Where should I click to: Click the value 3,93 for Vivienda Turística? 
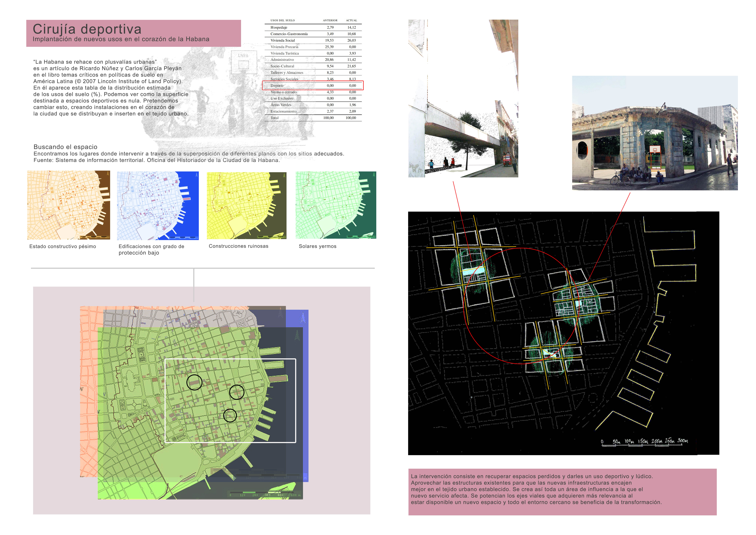pos(353,53)
